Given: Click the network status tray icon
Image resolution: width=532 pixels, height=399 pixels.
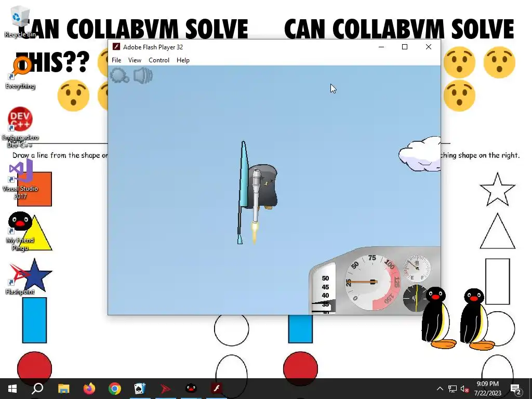Looking at the screenshot, I should [453, 389].
